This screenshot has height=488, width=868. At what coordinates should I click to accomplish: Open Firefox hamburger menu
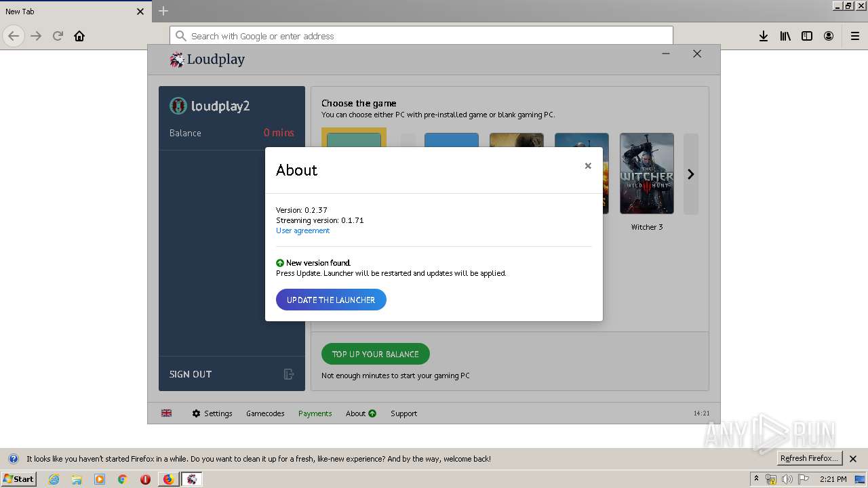(855, 36)
